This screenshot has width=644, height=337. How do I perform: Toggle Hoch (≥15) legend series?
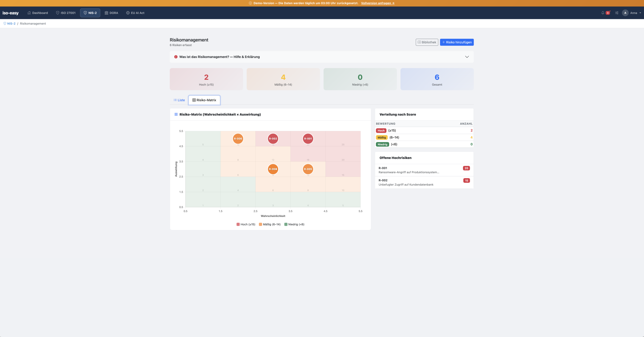tap(246, 224)
